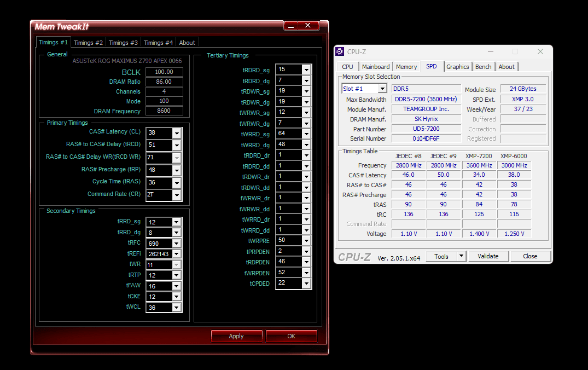Click the Serial Number value 0104DF6F
Screen dimensions: 588x370
426,138
